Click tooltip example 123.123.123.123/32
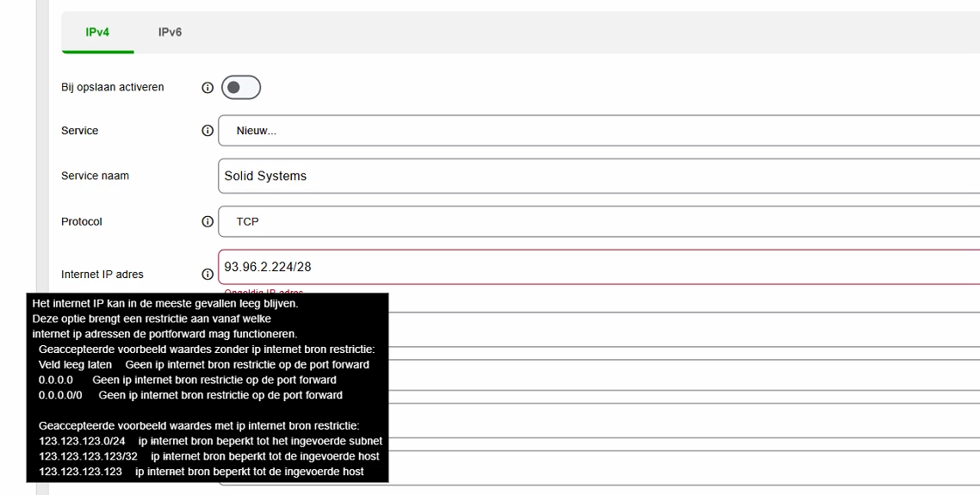The width and height of the screenshot is (980, 495). point(88,456)
